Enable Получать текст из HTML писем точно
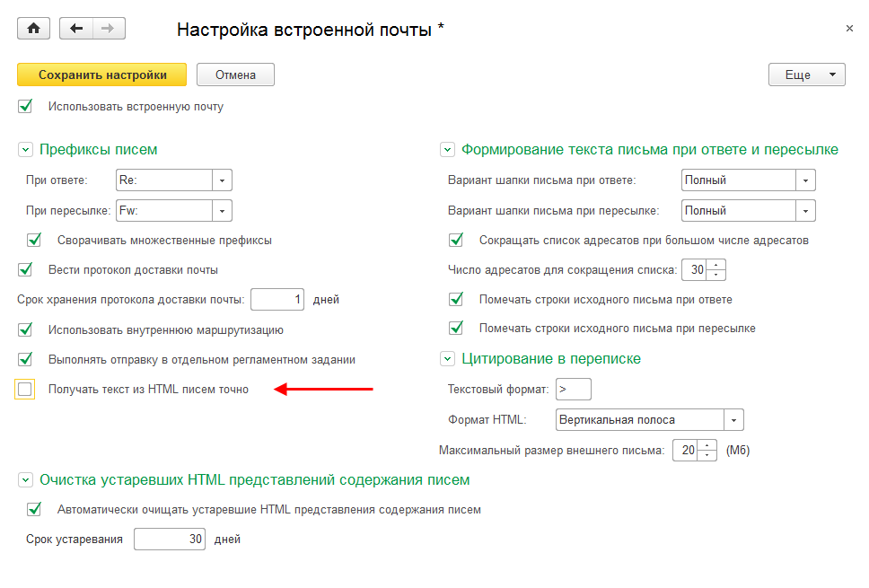Image resolution: width=869 pixels, height=588 pixels. (25, 390)
